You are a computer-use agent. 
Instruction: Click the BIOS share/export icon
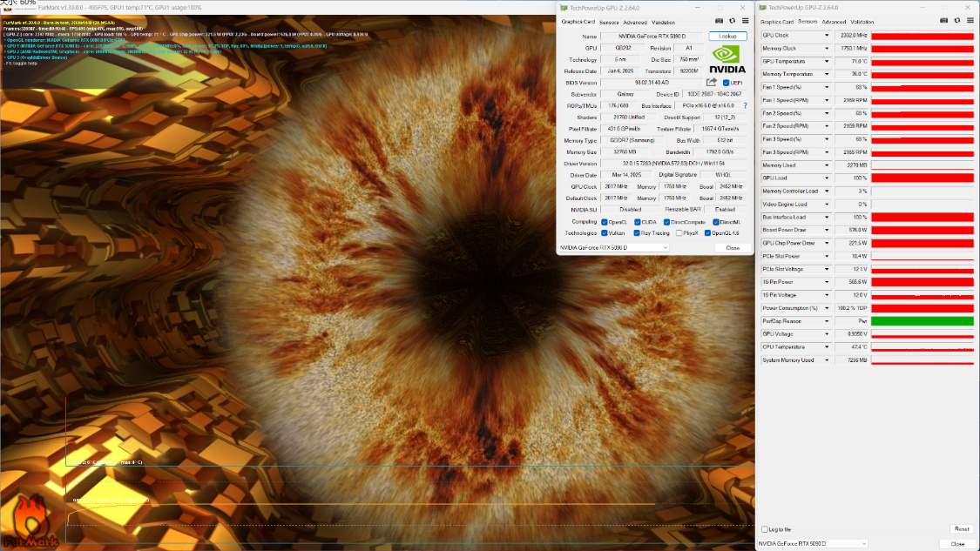tap(711, 83)
